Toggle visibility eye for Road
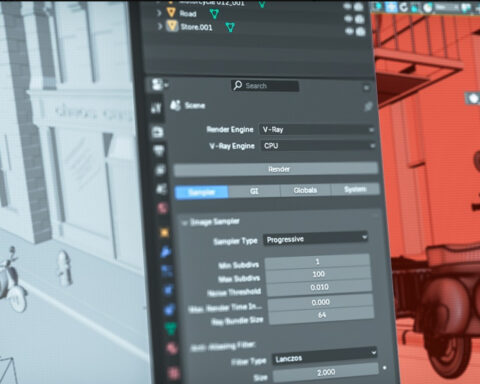This screenshot has height=384, width=480. pos(348,18)
